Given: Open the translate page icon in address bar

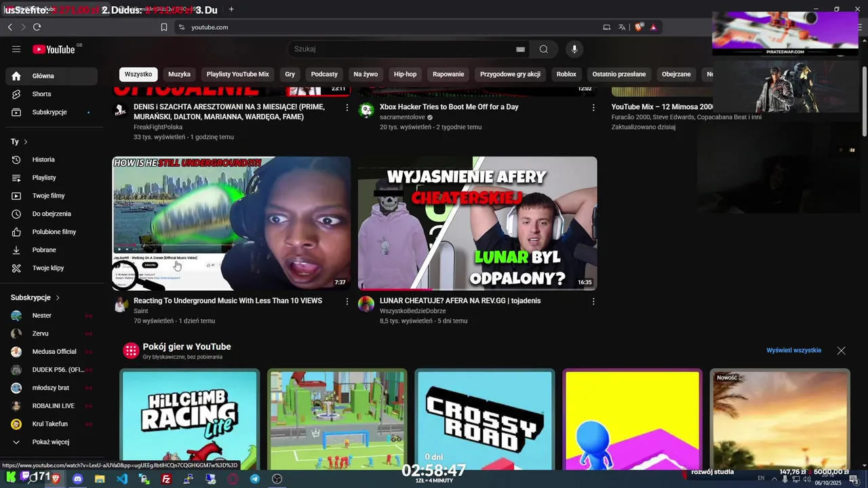Looking at the screenshot, I should click(622, 27).
